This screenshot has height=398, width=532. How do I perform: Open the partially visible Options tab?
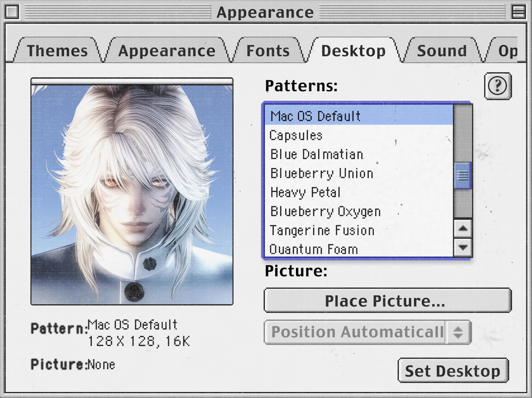pos(504,51)
